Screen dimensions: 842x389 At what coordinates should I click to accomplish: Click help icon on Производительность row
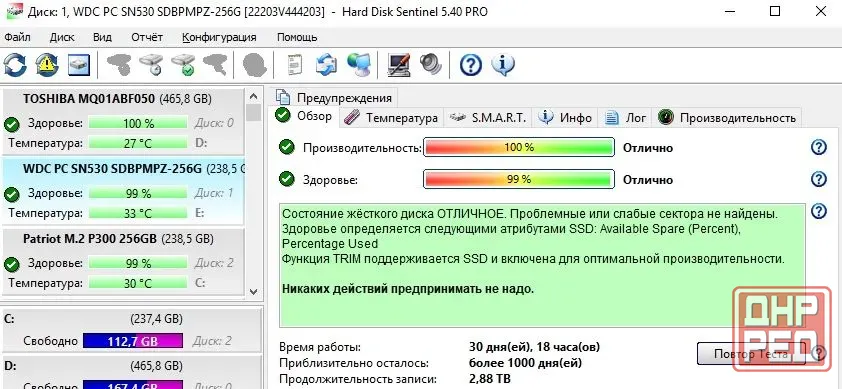(818, 147)
